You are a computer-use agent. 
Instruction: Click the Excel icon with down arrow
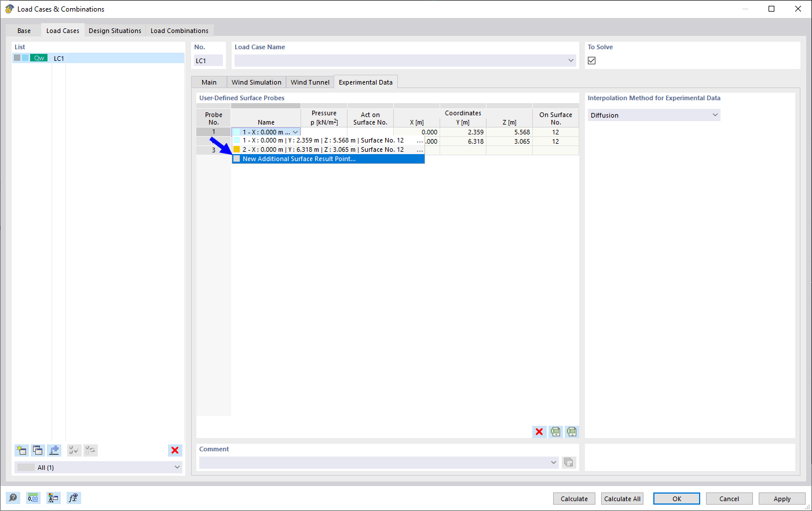(555, 432)
